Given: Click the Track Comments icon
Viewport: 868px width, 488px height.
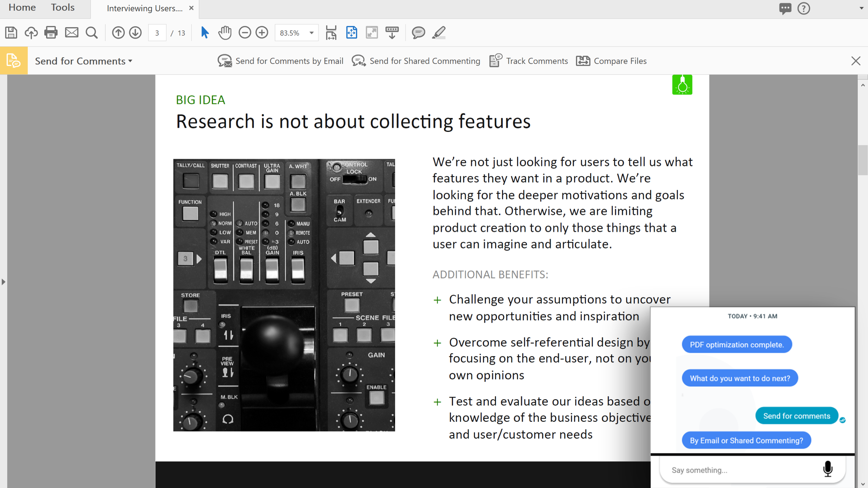Looking at the screenshot, I should 496,61.
